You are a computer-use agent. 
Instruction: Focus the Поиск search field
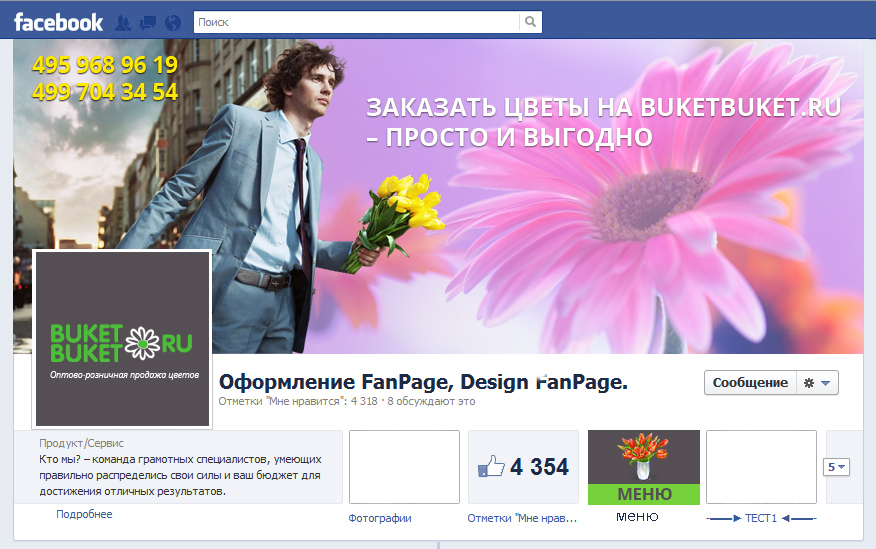pos(356,22)
